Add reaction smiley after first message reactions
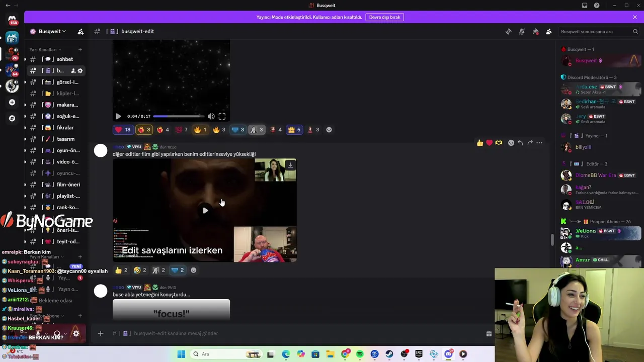Image resolution: width=644 pixels, height=362 pixels. pyautogui.click(x=329, y=130)
